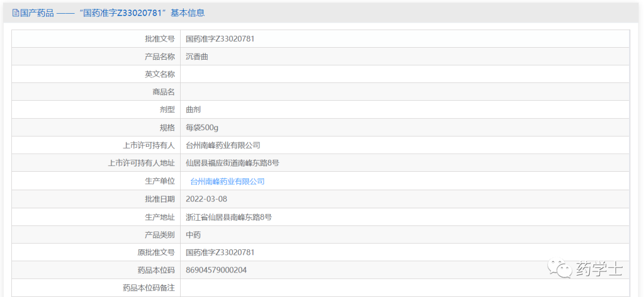Image resolution: width=644 pixels, height=297 pixels.
Task: Click the document icon before 国产药品 header
Action: click(x=16, y=13)
